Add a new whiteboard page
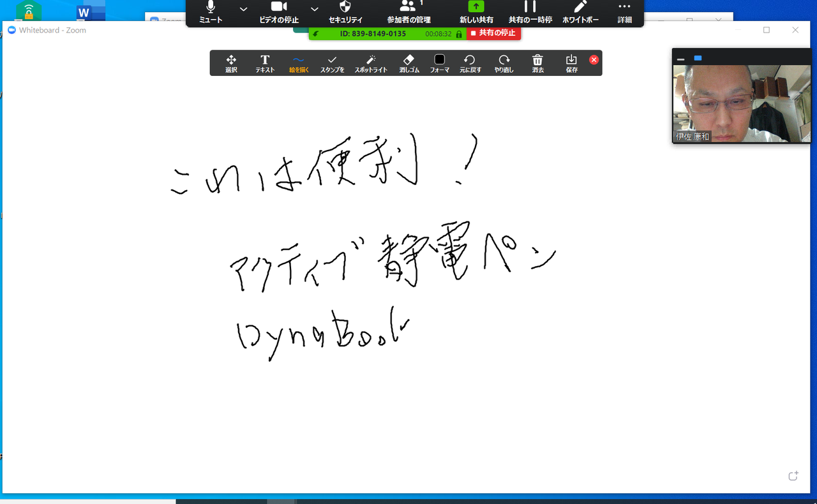The width and height of the screenshot is (817, 504). (793, 476)
